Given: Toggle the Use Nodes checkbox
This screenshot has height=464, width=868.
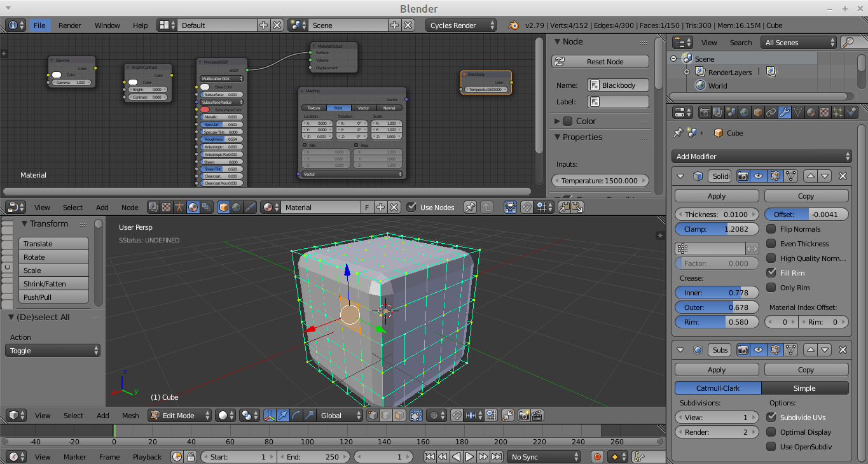Looking at the screenshot, I should click(x=411, y=207).
